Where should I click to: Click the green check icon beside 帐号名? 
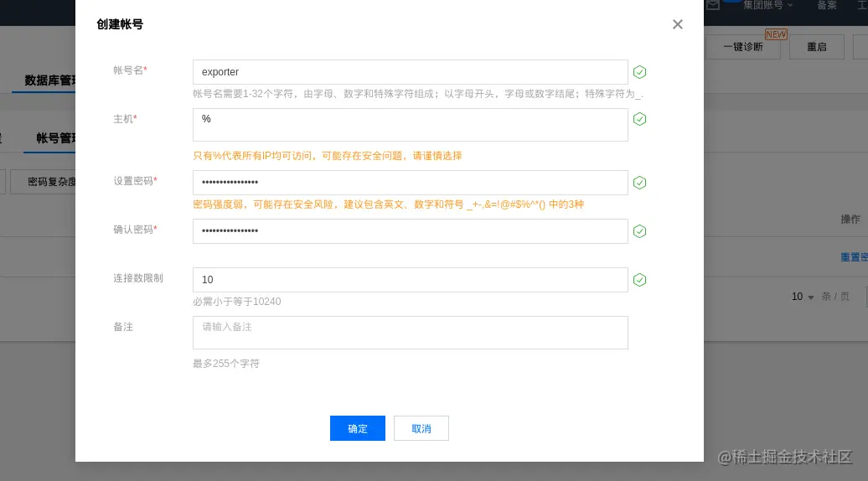pyautogui.click(x=640, y=72)
